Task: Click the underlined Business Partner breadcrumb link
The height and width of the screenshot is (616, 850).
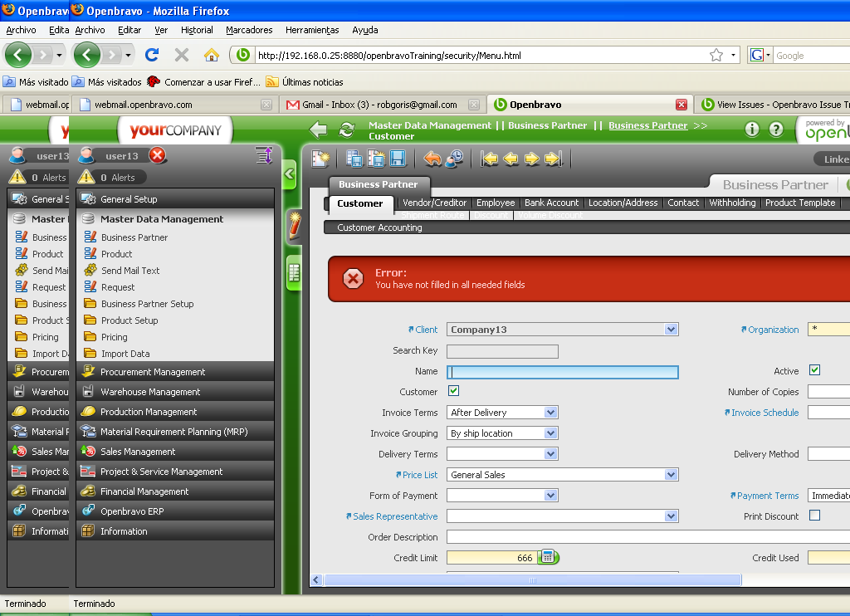Action: click(x=647, y=125)
